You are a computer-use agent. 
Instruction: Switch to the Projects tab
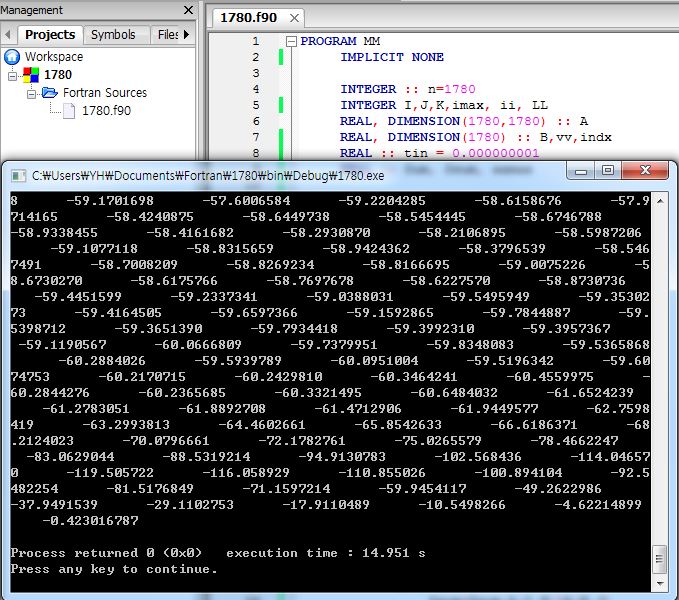[50, 35]
